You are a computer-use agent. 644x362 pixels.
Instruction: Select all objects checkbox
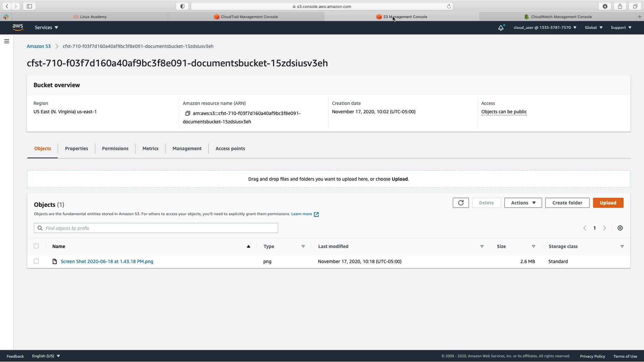point(36,246)
